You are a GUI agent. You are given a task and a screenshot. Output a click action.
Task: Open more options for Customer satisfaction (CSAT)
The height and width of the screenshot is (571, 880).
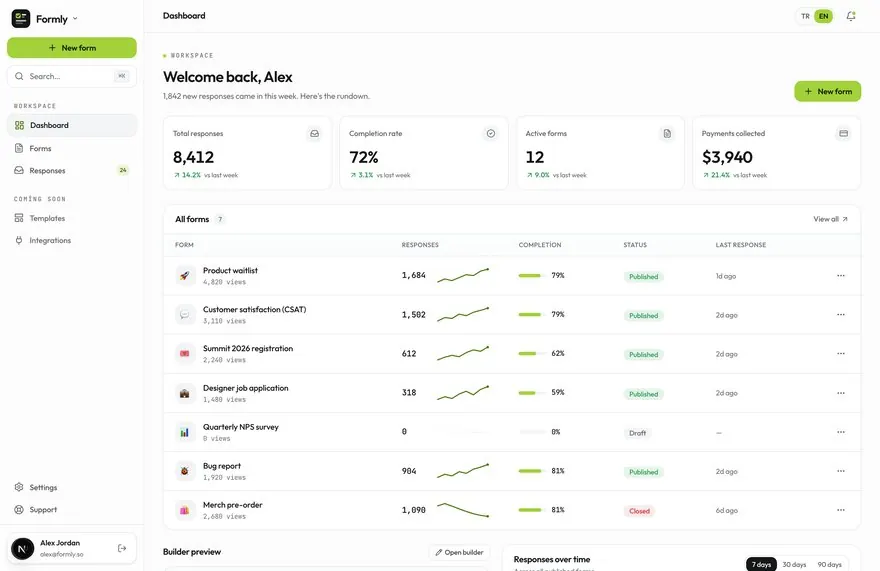(841, 314)
